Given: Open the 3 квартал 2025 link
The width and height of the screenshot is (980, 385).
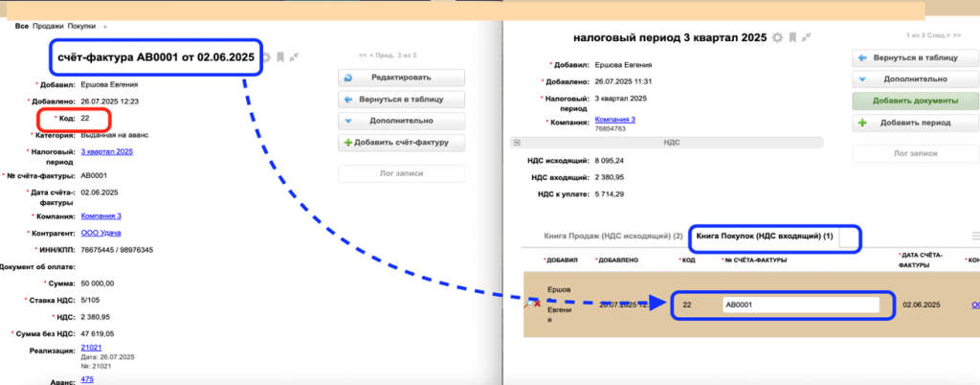Looking at the screenshot, I should tap(106, 151).
